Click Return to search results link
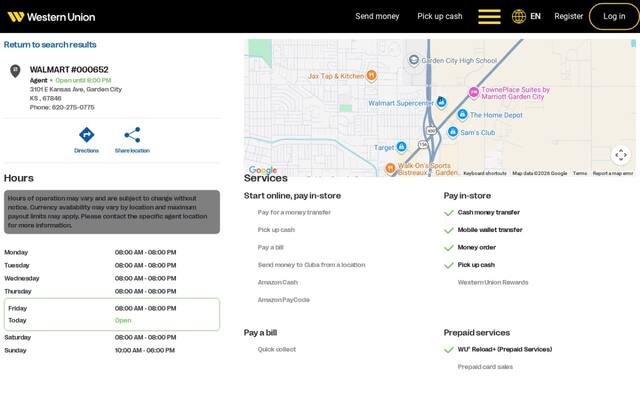The width and height of the screenshot is (640, 400). (50, 44)
